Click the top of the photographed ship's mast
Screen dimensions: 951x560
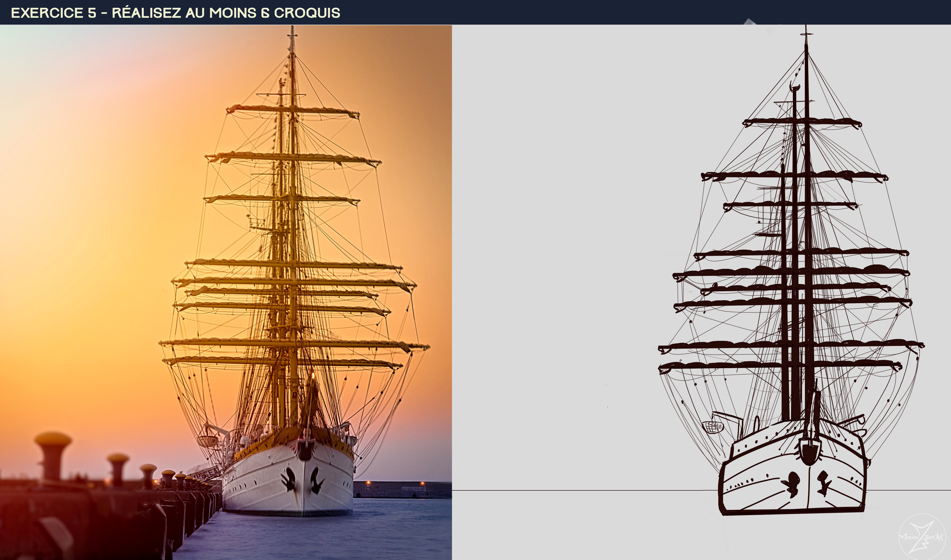pyautogui.click(x=292, y=34)
